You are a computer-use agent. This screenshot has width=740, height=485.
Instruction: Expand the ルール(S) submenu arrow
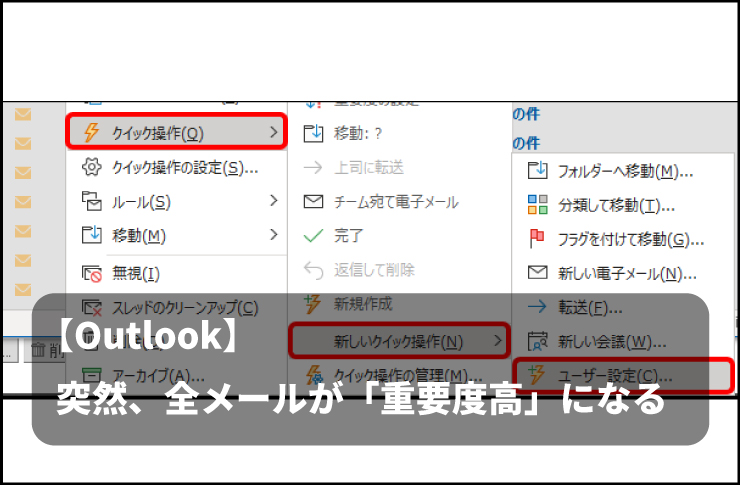[x=274, y=201]
